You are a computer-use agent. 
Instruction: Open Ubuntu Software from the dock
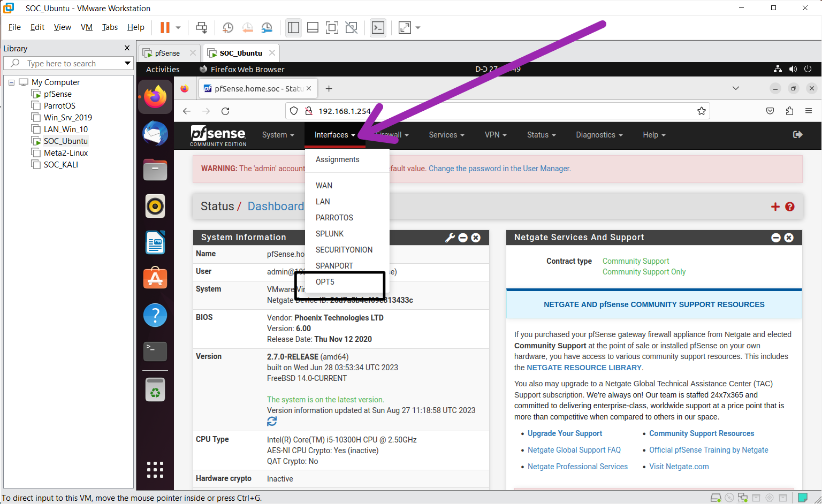click(155, 279)
